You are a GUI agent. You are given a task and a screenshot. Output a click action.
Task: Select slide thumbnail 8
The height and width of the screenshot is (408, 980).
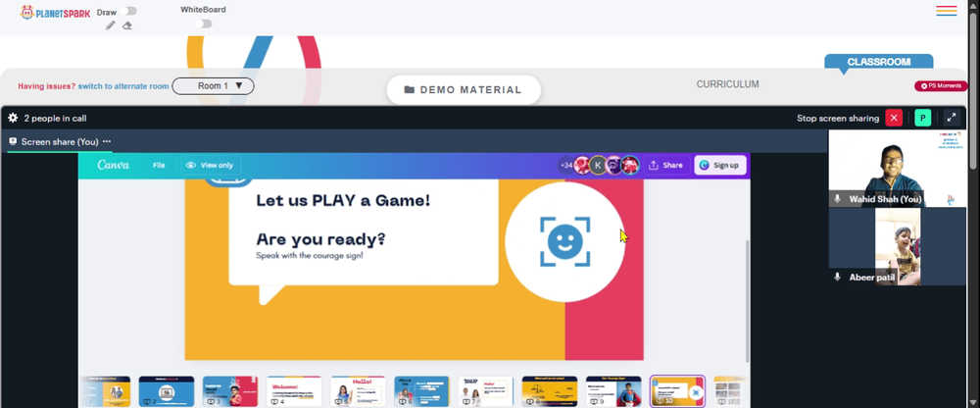tap(550, 391)
